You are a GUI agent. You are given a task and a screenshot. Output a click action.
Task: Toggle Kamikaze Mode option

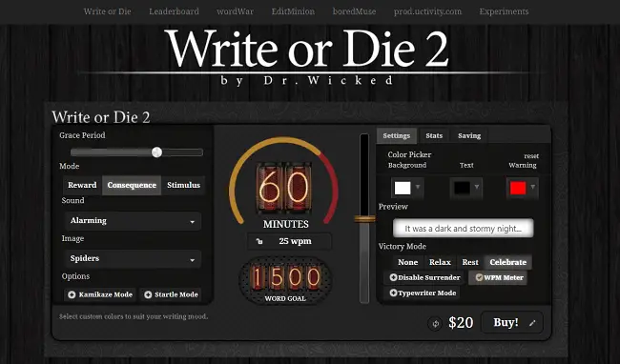pos(100,294)
